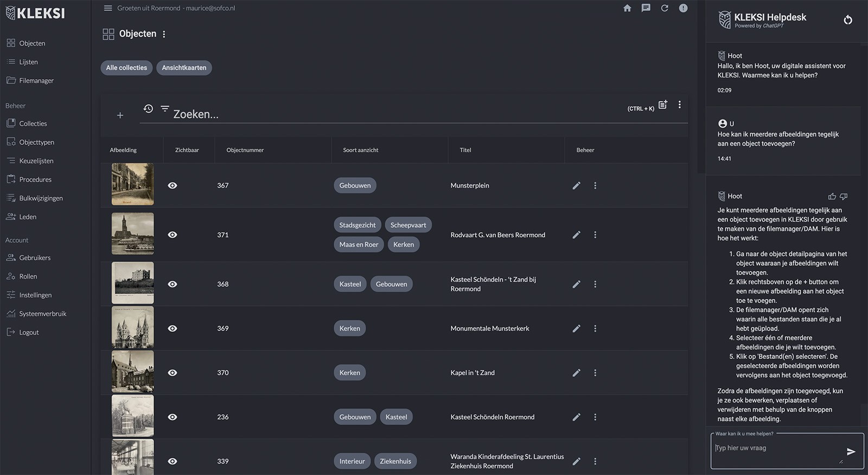Expand the search bar three-dot options menu
The height and width of the screenshot is (475, 868).
(x=679, y=105)
